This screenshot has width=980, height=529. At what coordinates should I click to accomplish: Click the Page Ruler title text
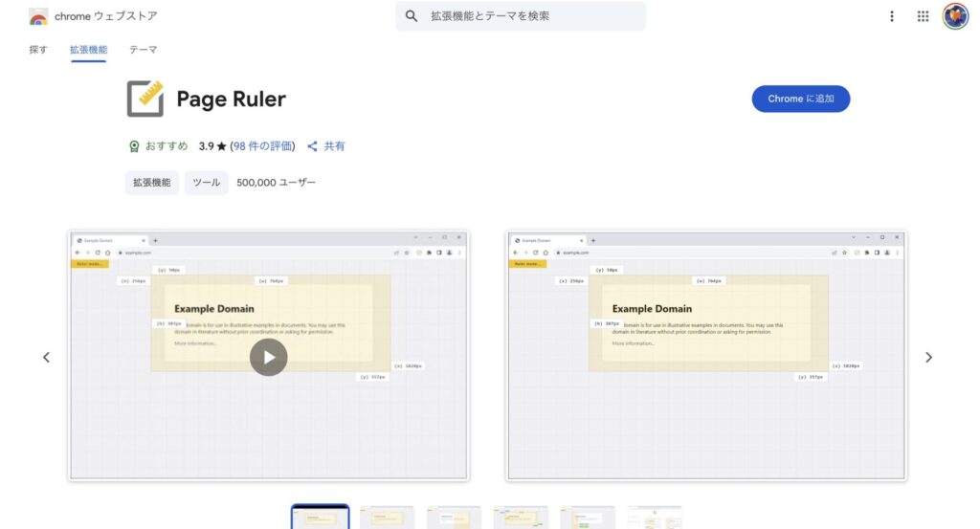point(232,99)
